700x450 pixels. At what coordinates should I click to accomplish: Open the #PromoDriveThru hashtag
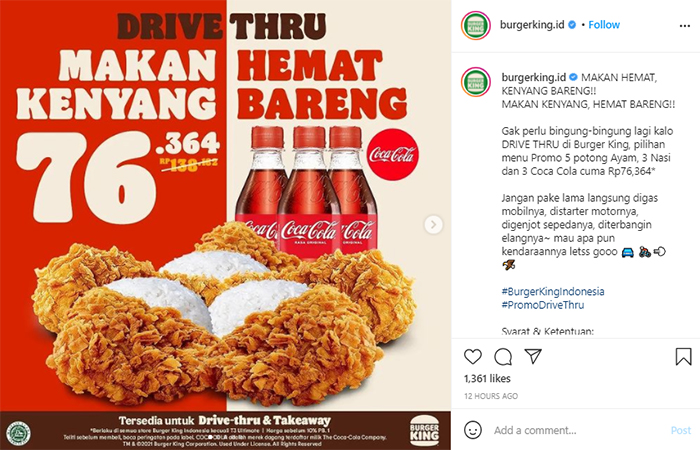tap(543, 305)
